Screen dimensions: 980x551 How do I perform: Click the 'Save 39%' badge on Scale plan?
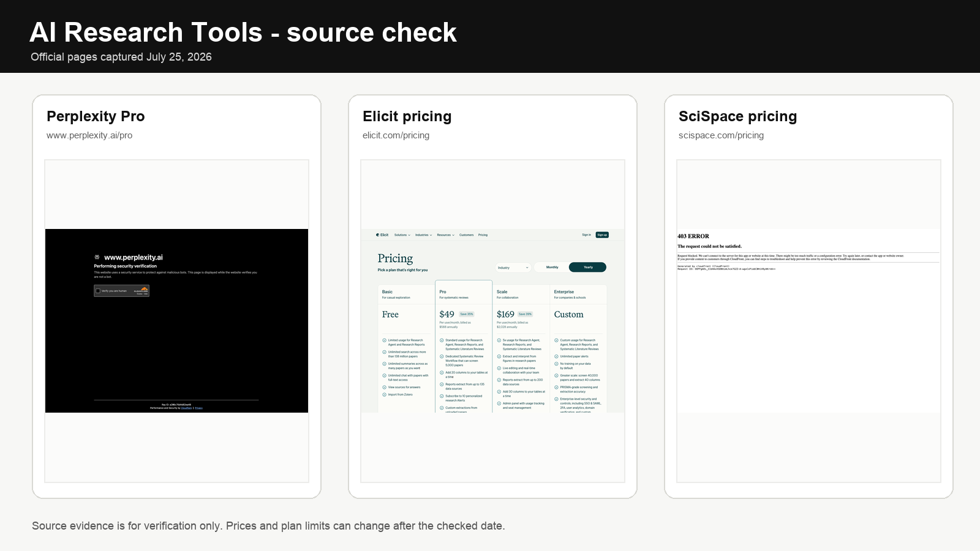525,314
